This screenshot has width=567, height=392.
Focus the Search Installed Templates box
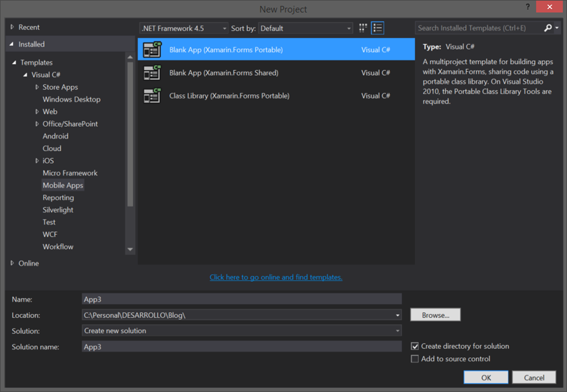(x=479, y=28)
